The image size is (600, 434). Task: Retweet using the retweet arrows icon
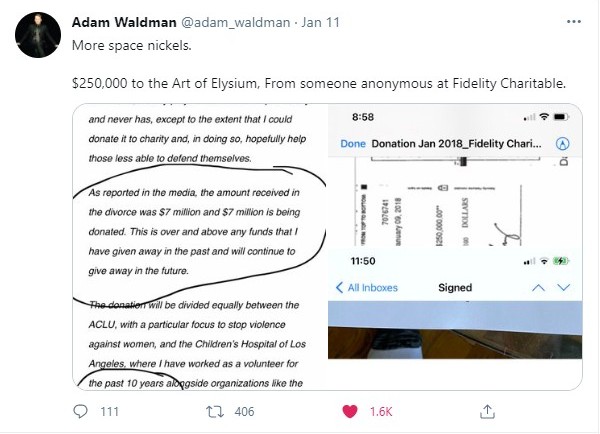tap(215, 412)
